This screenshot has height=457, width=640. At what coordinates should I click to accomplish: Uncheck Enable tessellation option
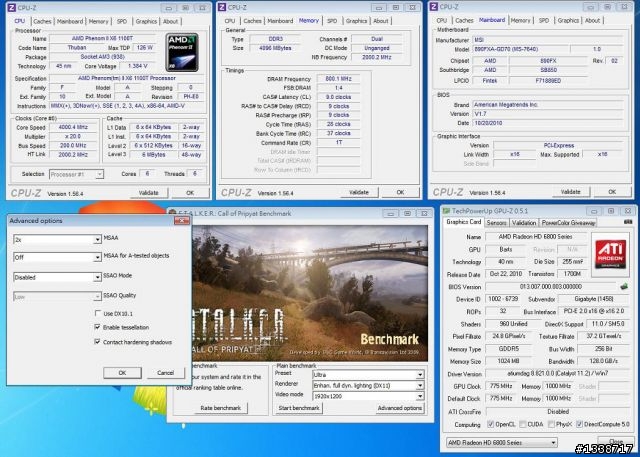[97, 327]
